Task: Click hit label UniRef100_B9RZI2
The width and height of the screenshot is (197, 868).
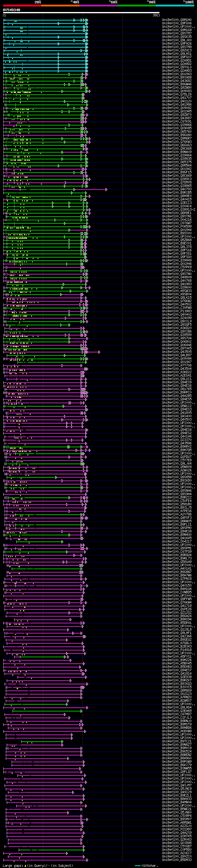Action: pyautogui.click(x=177, y=497)
